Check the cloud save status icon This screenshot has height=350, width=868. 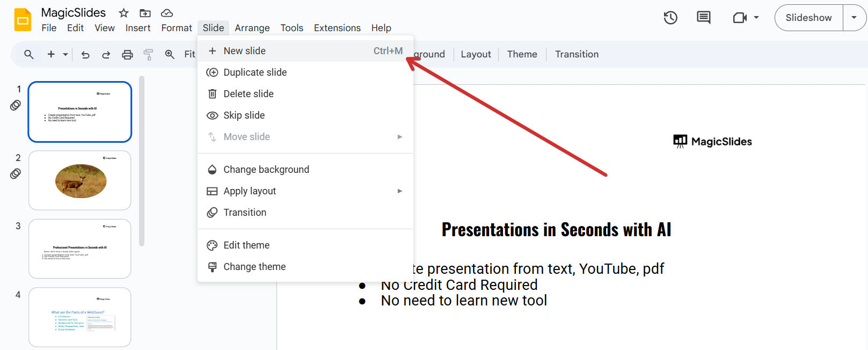pyautogui.click(x=167, y=13)
